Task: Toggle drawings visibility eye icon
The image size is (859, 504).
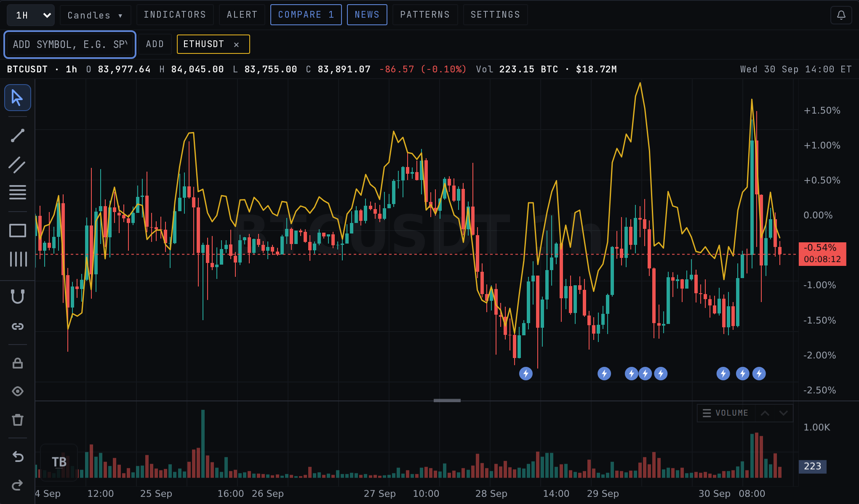Action: [x=18, y=391]
